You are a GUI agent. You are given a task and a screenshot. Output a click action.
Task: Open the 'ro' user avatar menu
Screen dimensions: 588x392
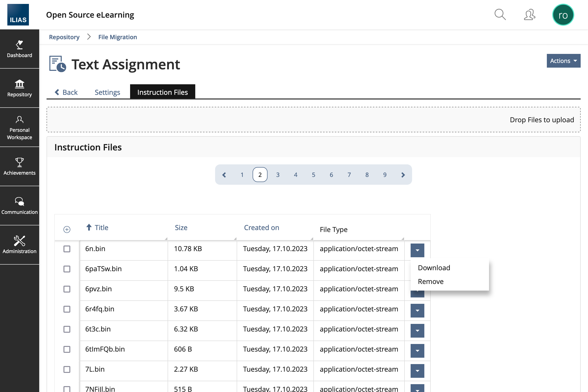563,15
